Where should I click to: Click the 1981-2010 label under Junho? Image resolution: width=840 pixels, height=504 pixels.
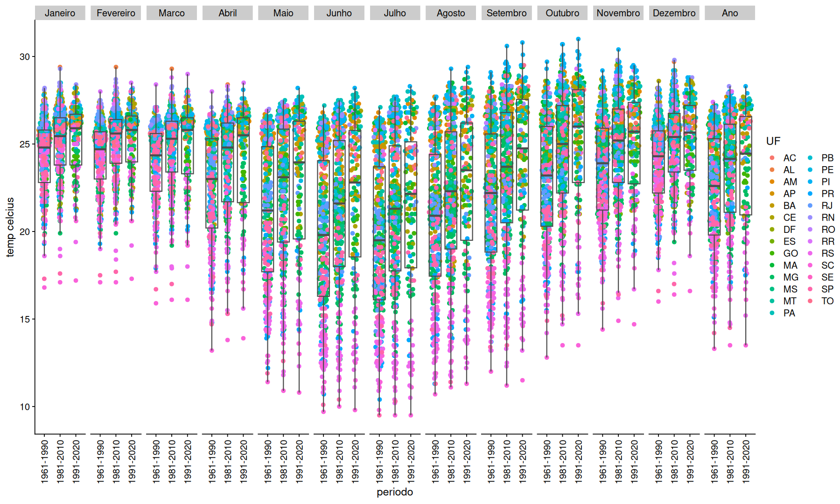(339, 461)
